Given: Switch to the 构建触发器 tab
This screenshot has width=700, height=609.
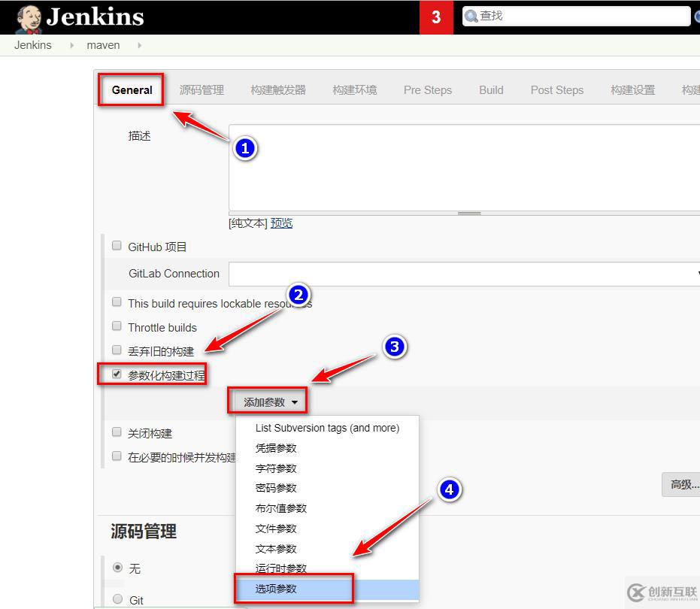Looking at the screenshot, I should 278,89.
